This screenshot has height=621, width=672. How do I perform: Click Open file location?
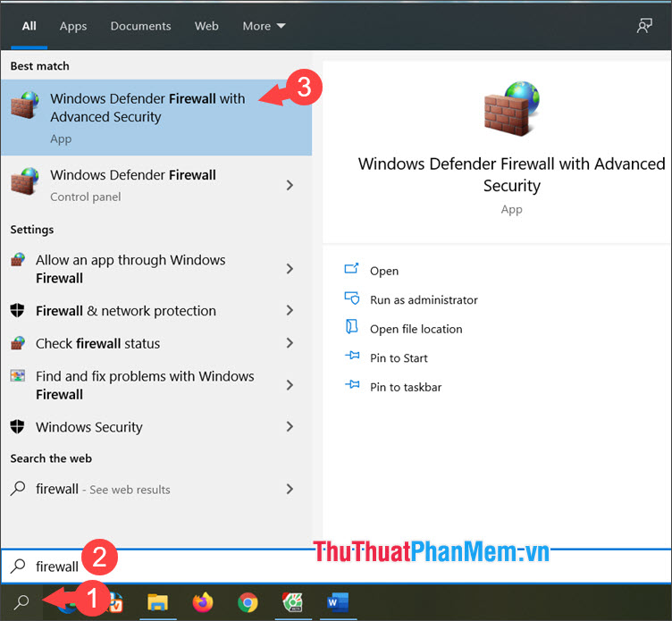coord(416,329)
